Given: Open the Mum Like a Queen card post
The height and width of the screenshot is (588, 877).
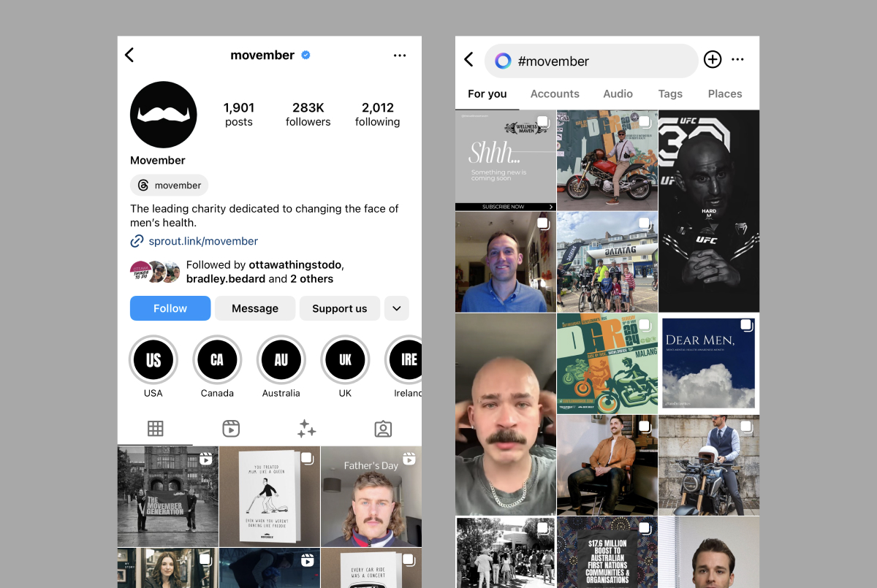Looking at the screenshot, I should pyautogui.click(x=270, y=497).
